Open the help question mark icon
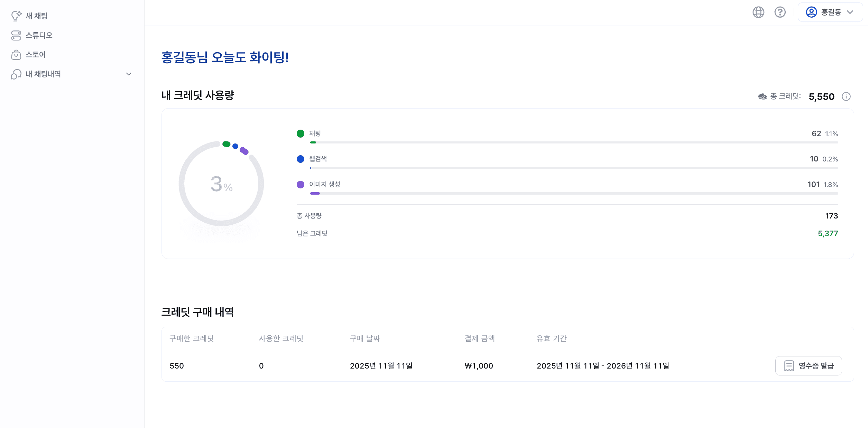This screenshot has width=868, height=428. point(781,13)
